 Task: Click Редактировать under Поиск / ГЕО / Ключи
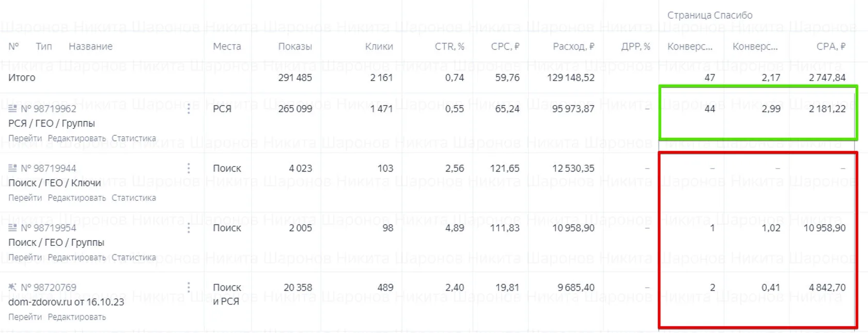tap(76, 198)
